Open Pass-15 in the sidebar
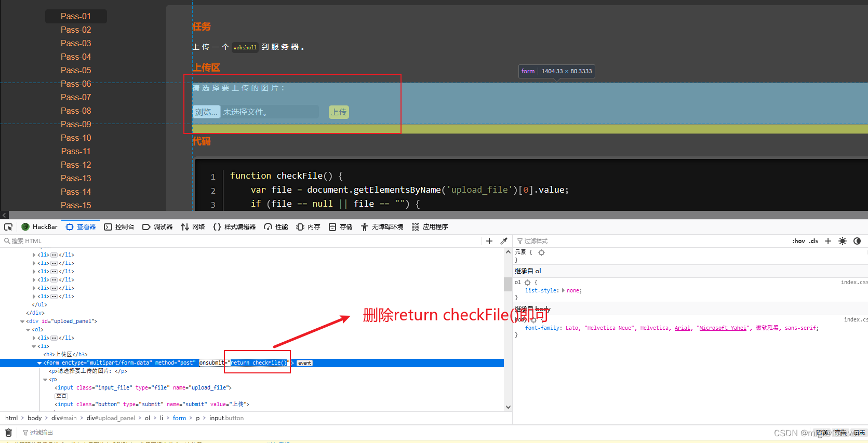 (76, 205)
